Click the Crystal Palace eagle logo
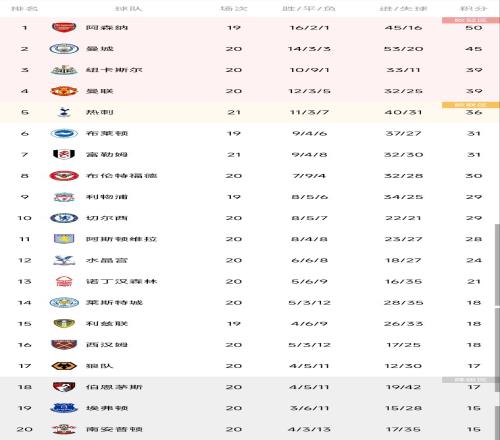The width and height of the screenshot is (500, 440). click(64, 260)
